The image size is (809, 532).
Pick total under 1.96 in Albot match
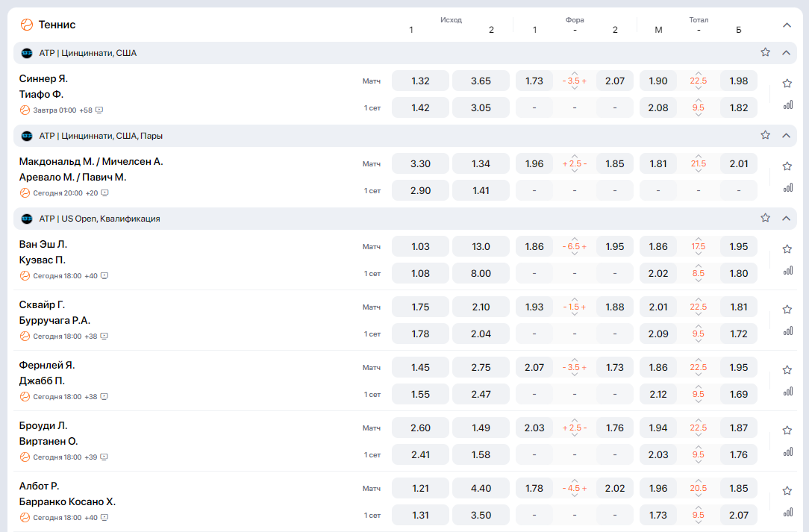657,488
